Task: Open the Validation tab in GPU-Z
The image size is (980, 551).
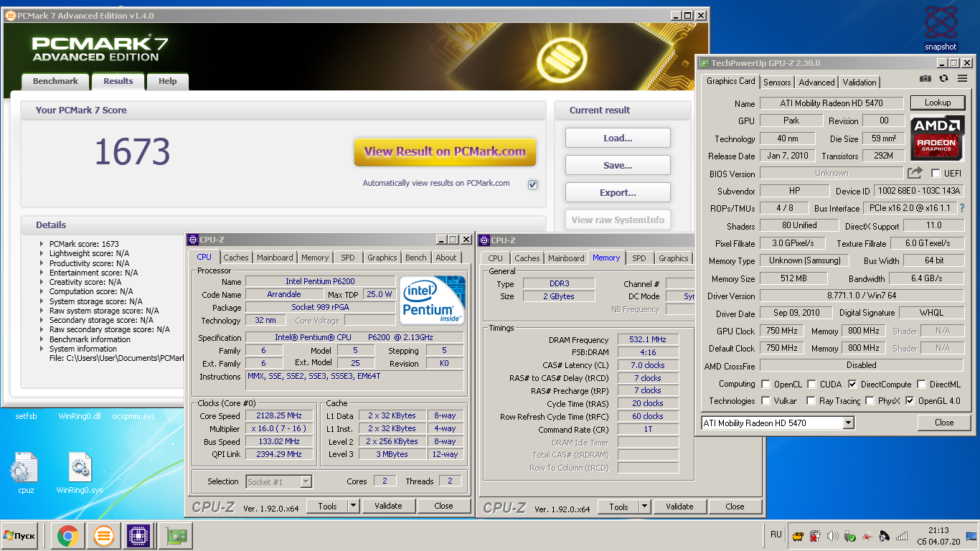Action: click(x=859, y=83)
